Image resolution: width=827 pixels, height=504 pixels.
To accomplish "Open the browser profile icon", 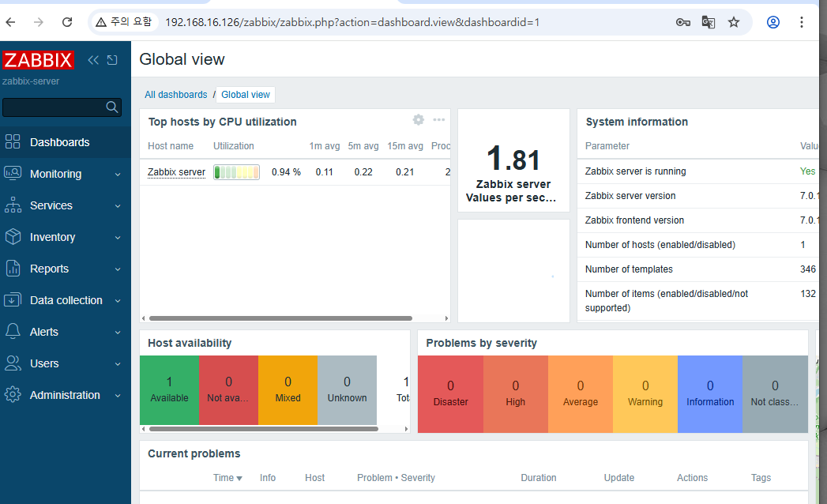I will click(x=773, y=22).
